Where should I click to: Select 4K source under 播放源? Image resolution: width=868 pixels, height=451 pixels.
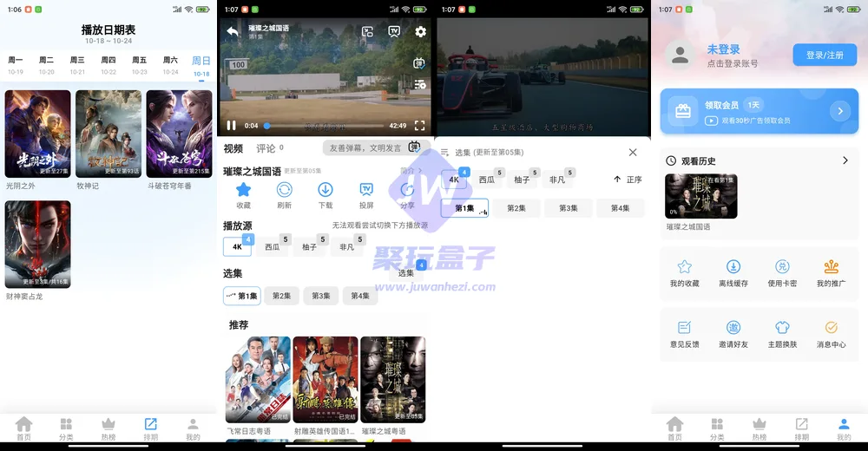[x=238, y=247]
